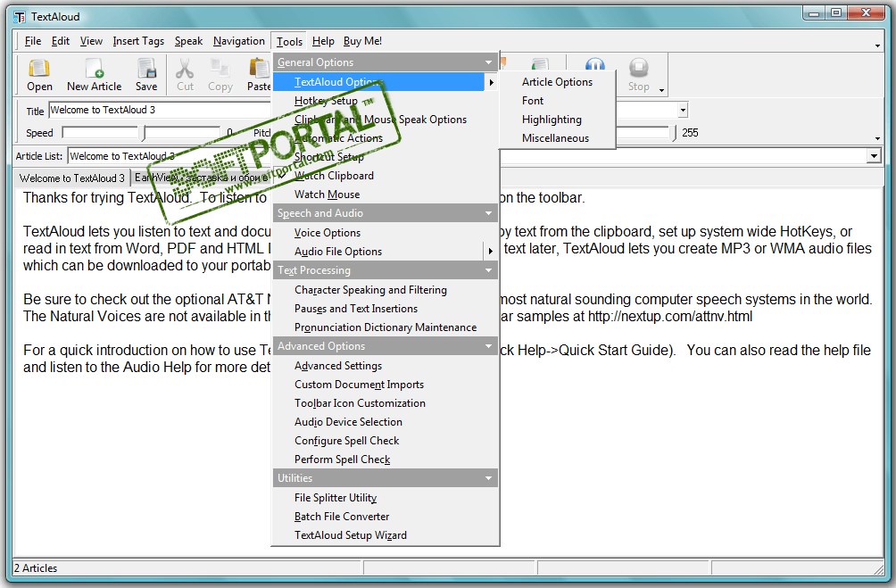The width and height of the screenshot is (896, 588).
Task: Open Pauses and Text Insertions
Action: pyautogui.click(x=386, y=309)
